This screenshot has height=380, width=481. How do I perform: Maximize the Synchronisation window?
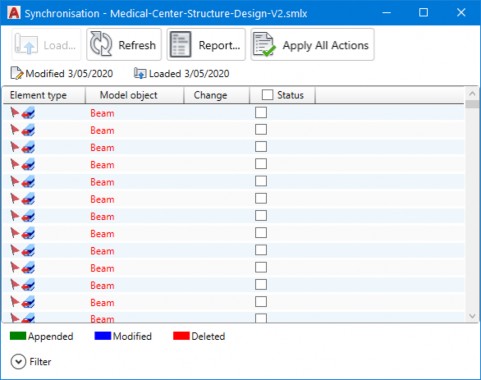click(423, 13)
